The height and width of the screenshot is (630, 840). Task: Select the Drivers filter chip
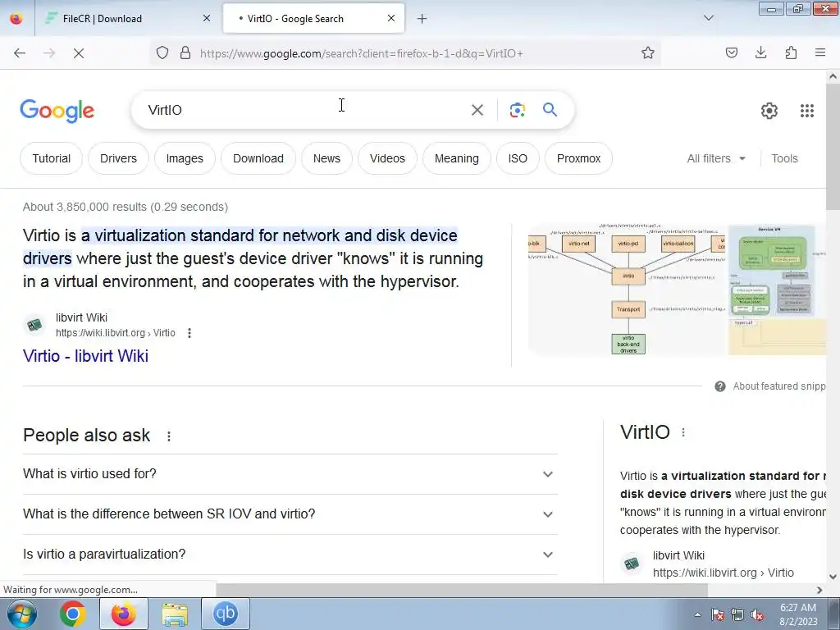pyautogui.click(x=118, y=158)
